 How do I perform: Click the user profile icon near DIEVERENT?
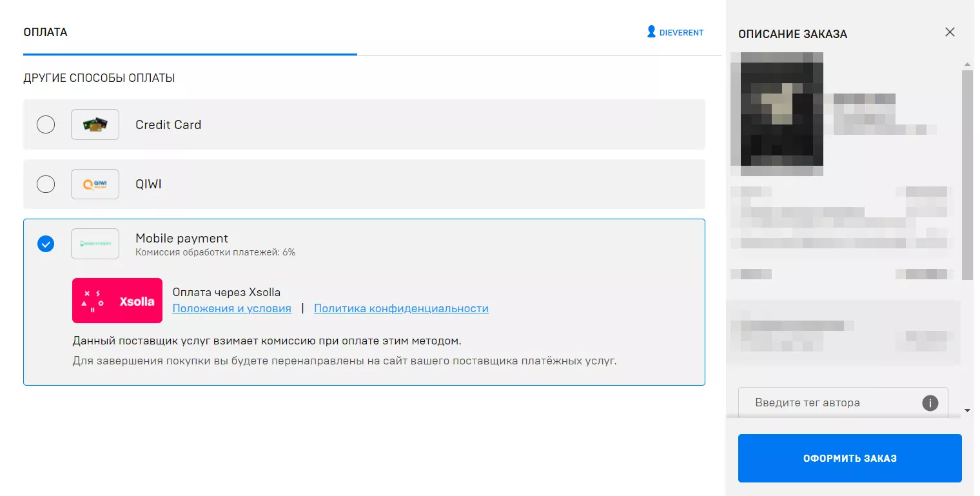point(651,32)
